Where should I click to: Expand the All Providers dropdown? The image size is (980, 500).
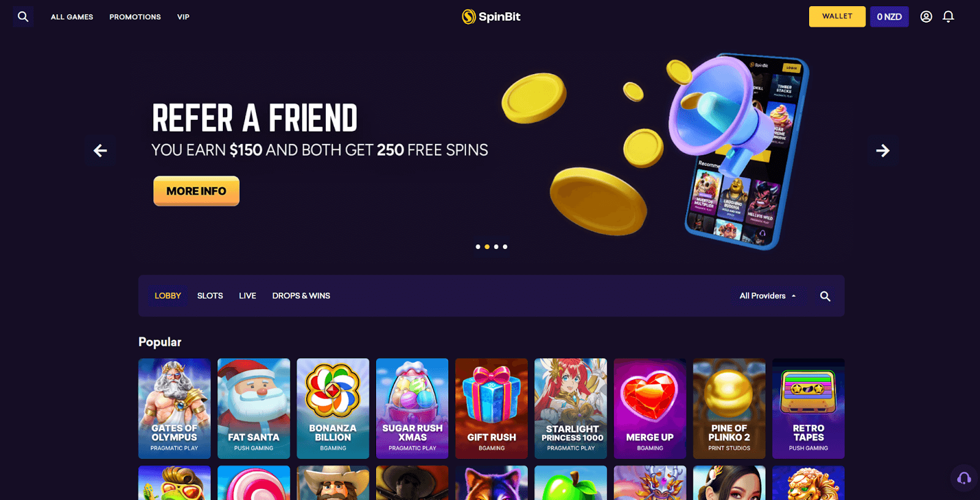767,296
